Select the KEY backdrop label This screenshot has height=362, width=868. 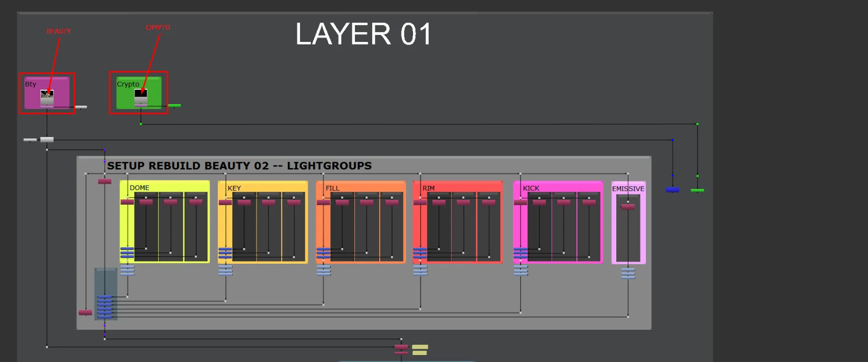tap(234, 189)
